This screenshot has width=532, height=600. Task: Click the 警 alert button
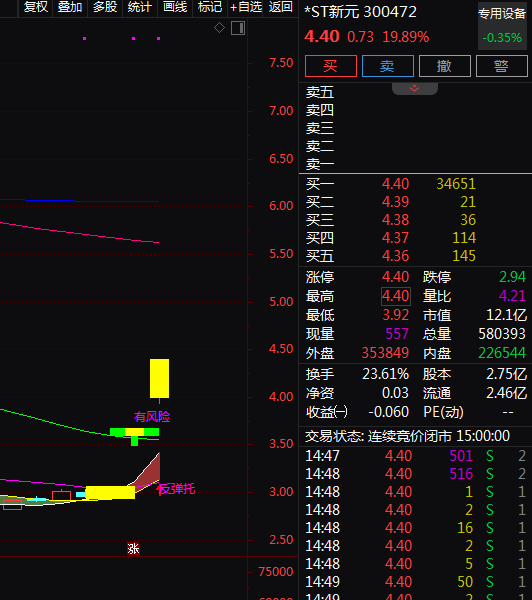tap(501, 66)
